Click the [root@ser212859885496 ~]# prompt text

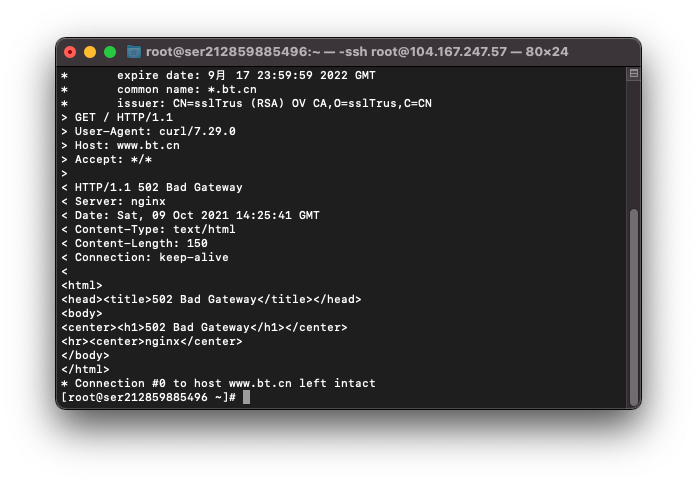pos(148,397)
